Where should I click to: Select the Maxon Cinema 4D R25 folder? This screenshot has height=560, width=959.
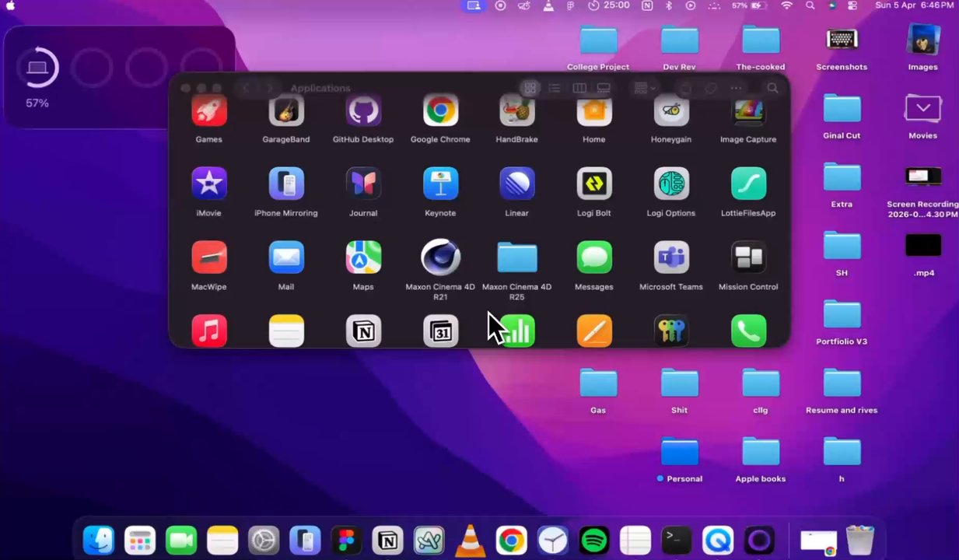(516, 257)
